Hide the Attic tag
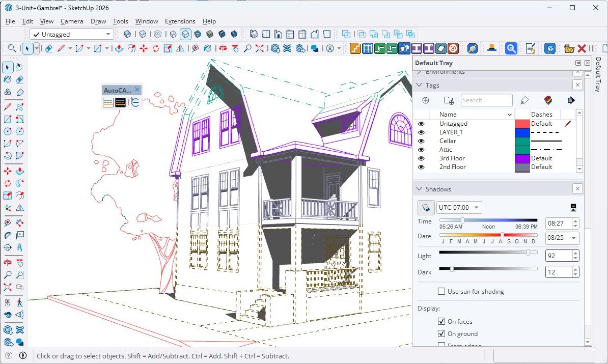 coord(421,150)
